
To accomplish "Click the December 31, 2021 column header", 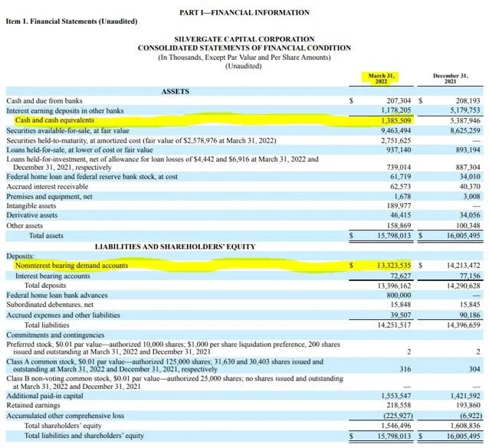I will (450, 79).
